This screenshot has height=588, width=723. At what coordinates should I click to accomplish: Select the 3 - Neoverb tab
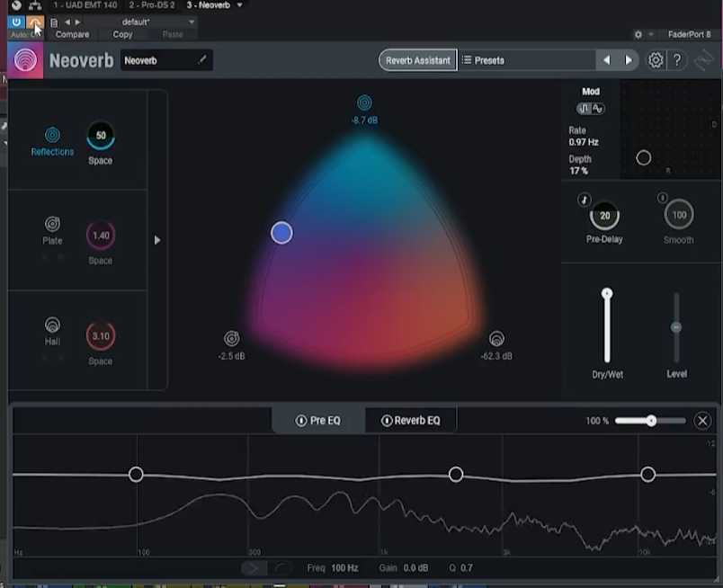click(x=208, y=5)
